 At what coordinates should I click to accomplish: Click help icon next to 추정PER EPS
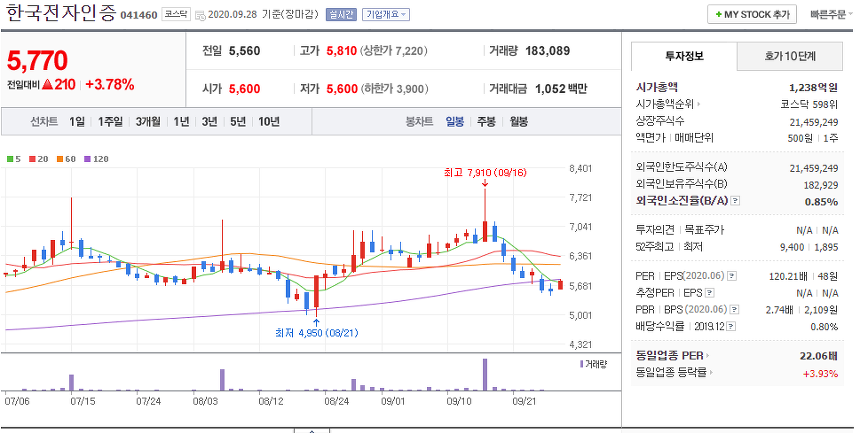710,293
